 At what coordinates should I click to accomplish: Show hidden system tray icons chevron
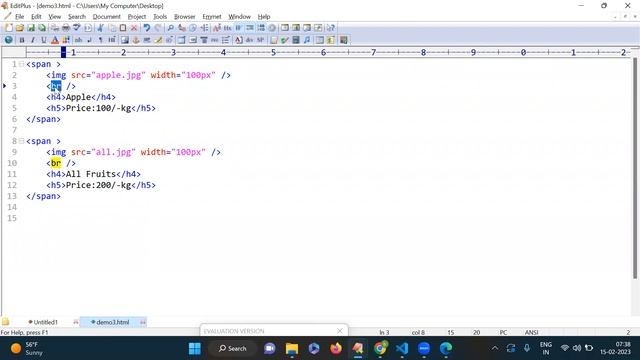(x=495, y=348)
